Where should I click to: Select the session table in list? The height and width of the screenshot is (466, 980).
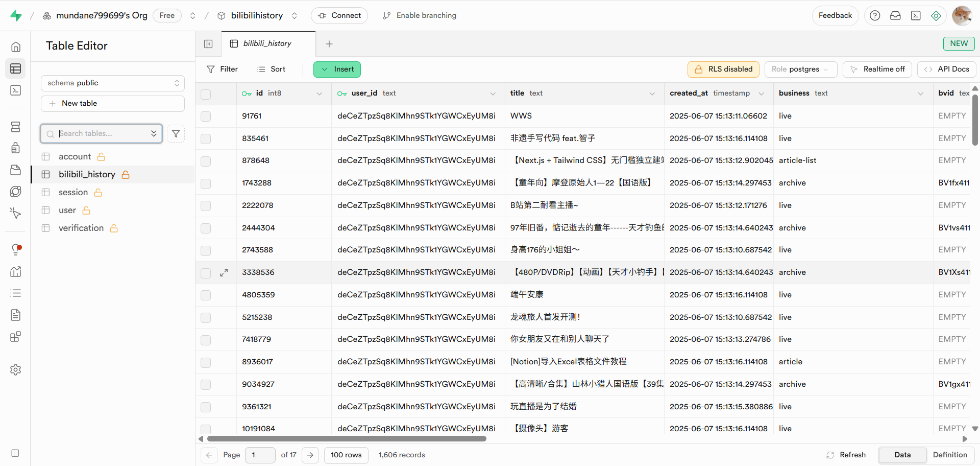coord(73,192)
